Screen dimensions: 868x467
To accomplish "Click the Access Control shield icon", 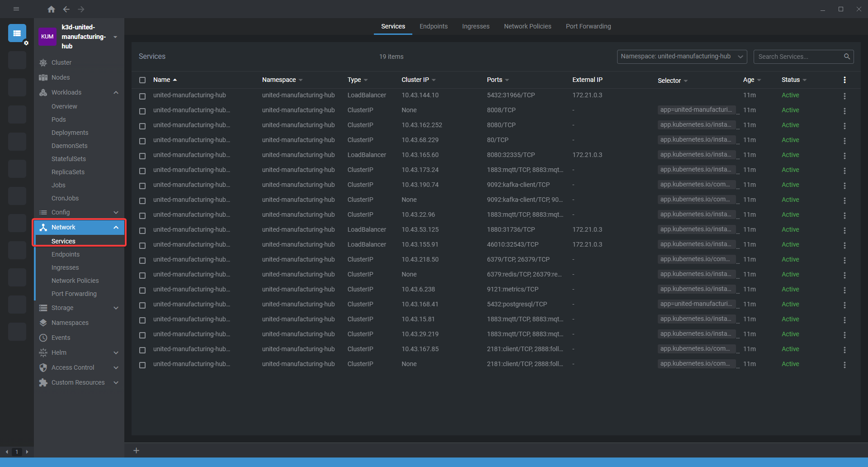I will 43,367.
